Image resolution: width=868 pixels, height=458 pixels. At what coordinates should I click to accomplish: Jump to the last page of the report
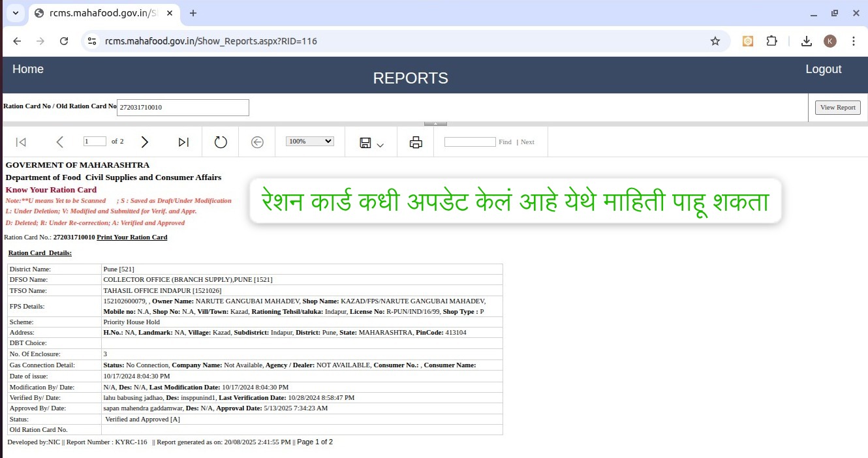(183, 142)
